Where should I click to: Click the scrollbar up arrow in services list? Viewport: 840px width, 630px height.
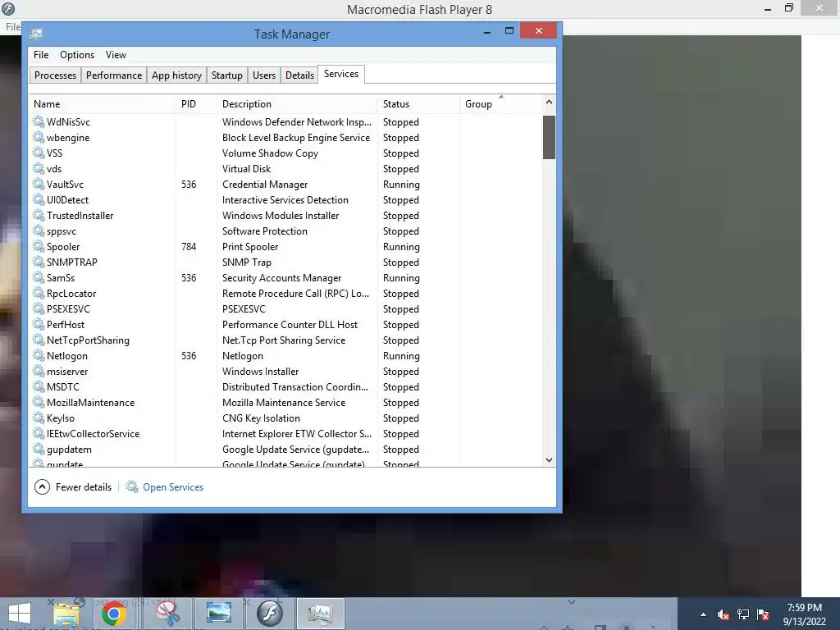click(x=549, y=102)
